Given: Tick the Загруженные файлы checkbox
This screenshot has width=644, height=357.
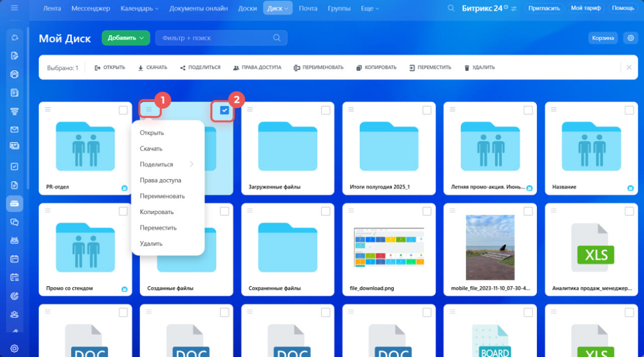Looking at the screenshot, I should [326, 110].
